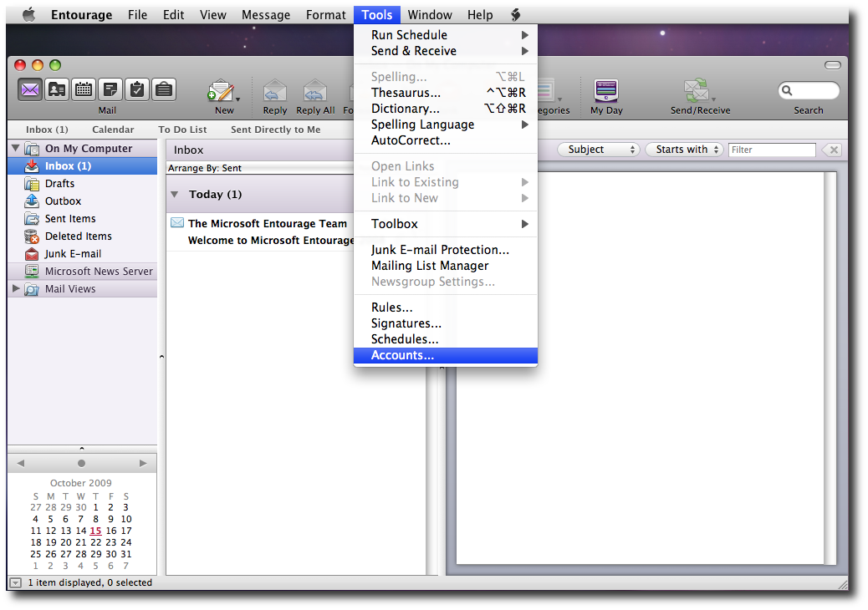868x610 pixels.
Task: Open the Window menu
Action: click(430, 15)
